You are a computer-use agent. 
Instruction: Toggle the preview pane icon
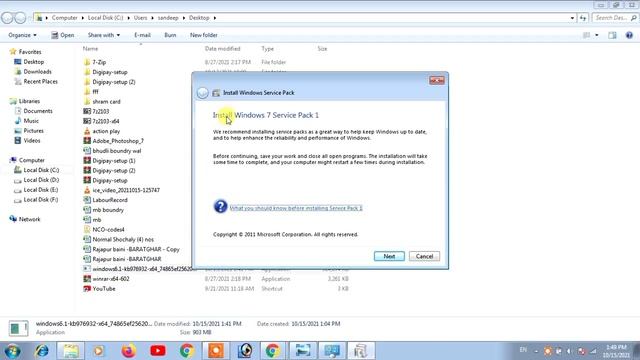tap(612, 35)
